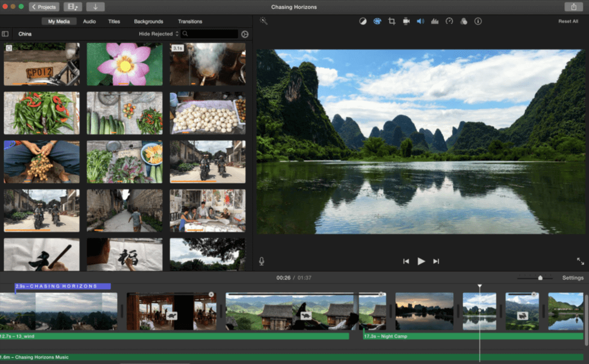Screen dimensions: 589x364
Task: Toggle the media browser sidebar
Action: pyautogui.click(x=5, y=33)
